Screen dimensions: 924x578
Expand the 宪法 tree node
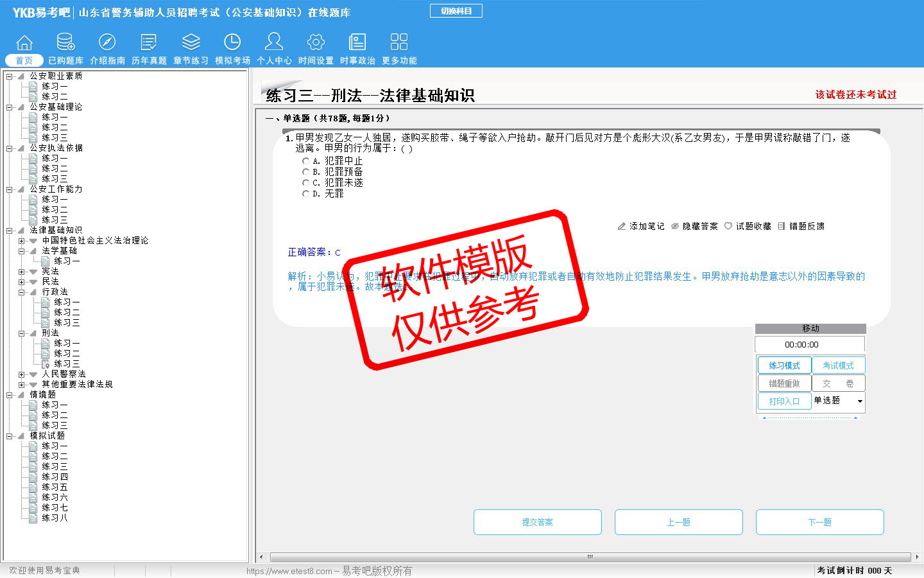[22, 272]
